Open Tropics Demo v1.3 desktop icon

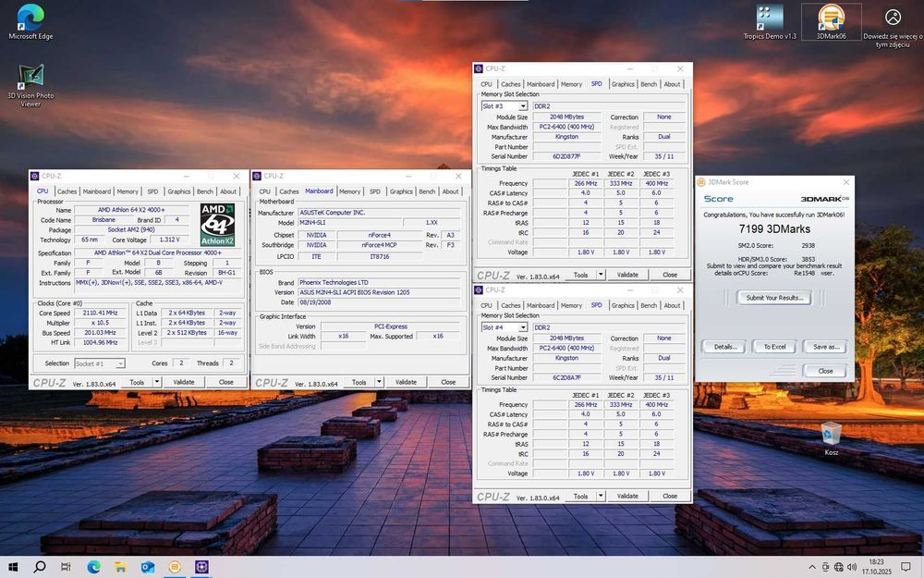coord(770,22)
